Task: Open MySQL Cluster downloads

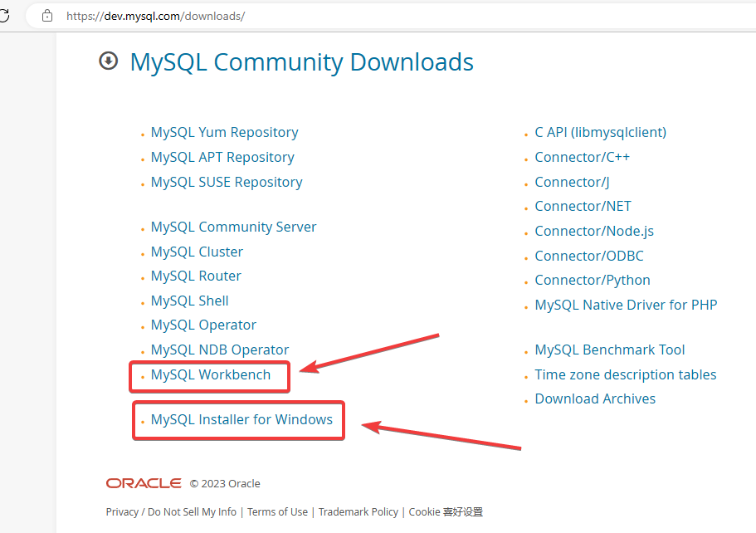Action: point(197,252)
